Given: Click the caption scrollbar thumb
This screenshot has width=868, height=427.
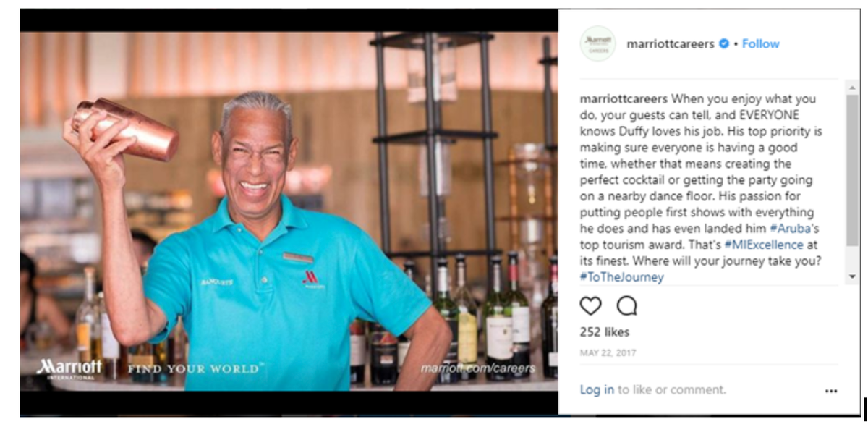Looking at the screenshot, I should click(852, 170).
